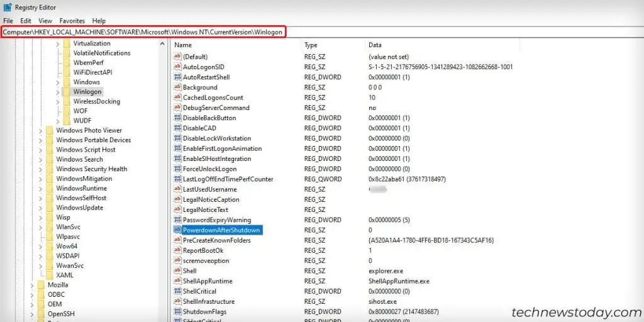644x322 pixels.
Task: Select the WirelessDocking key
Action: pyautogui.click(x=96, y=101)
